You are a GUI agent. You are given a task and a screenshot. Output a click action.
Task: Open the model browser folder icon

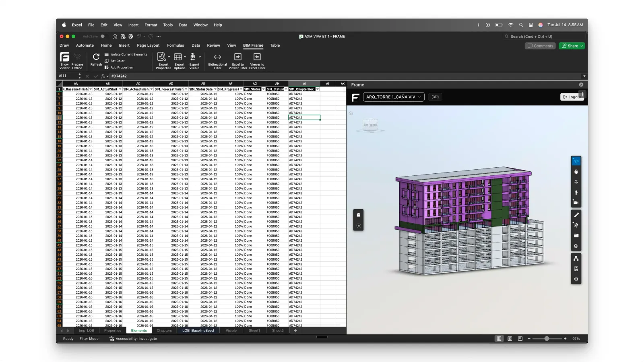point(576,236)
